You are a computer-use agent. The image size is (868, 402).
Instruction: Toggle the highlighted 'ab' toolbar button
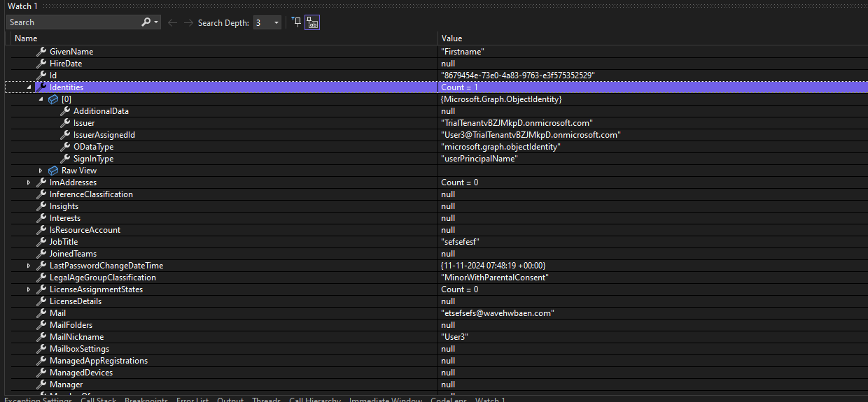click(x=312, y=22)
